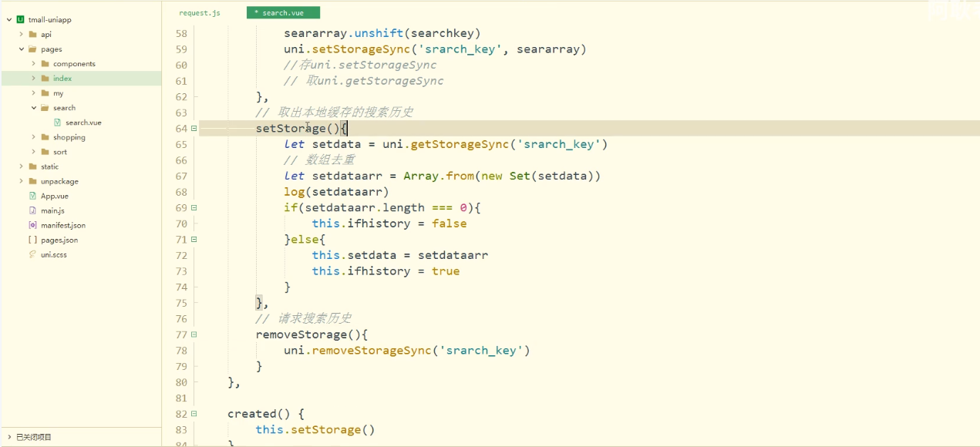Click the search.vue file icon
This screenshot has height=447, width=980.
pos(57,122)
